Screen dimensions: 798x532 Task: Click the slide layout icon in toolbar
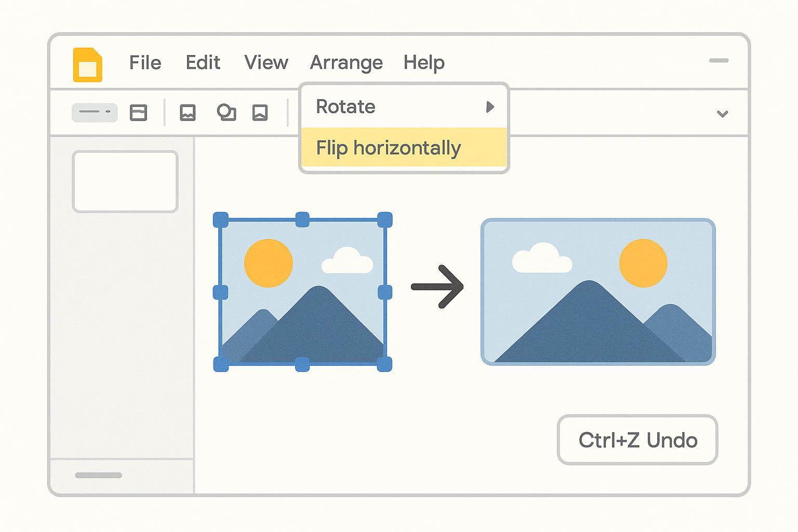(138, 113)
